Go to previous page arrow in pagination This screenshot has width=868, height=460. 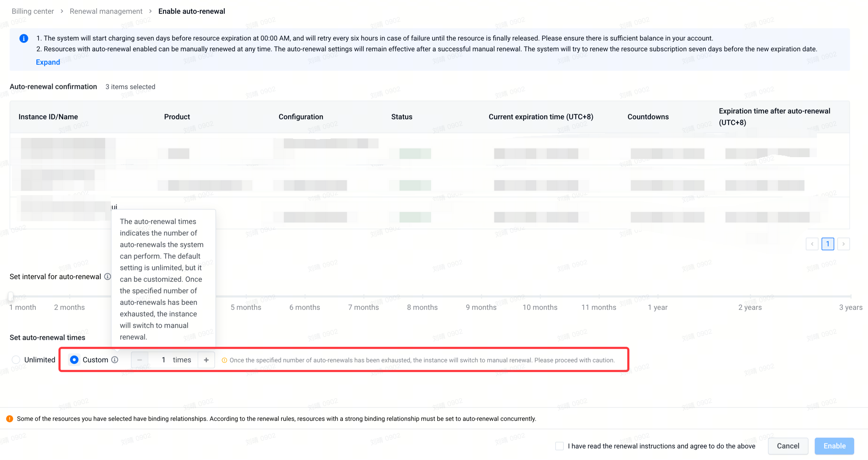click(812, 244)
